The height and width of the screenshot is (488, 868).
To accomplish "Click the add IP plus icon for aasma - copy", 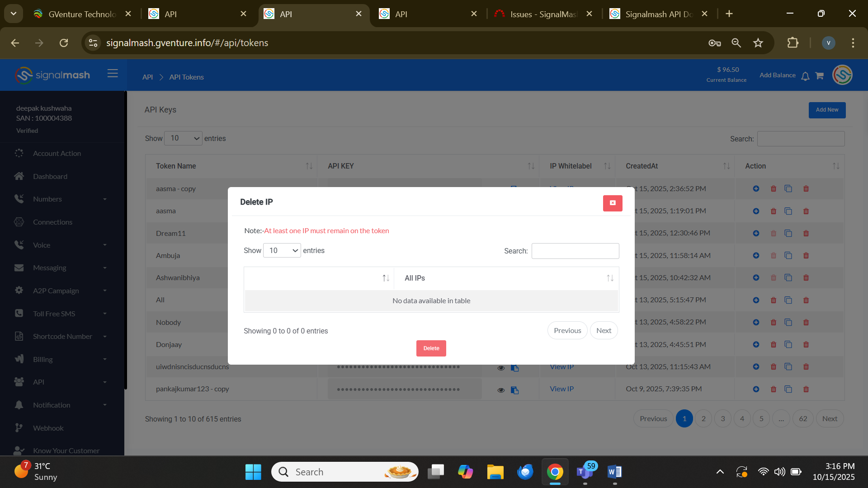I will tap(756, 189).
